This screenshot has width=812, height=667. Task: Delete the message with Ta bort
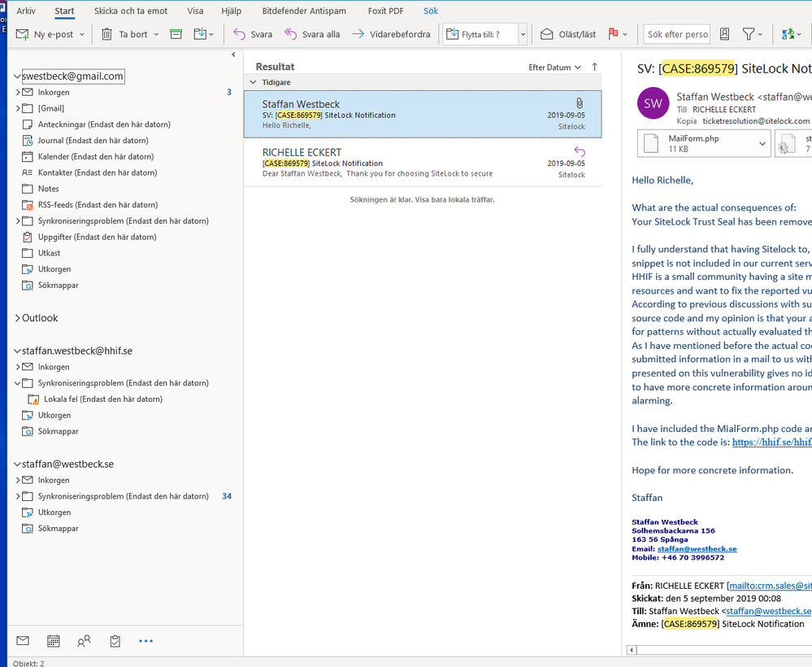pos(124,34)
